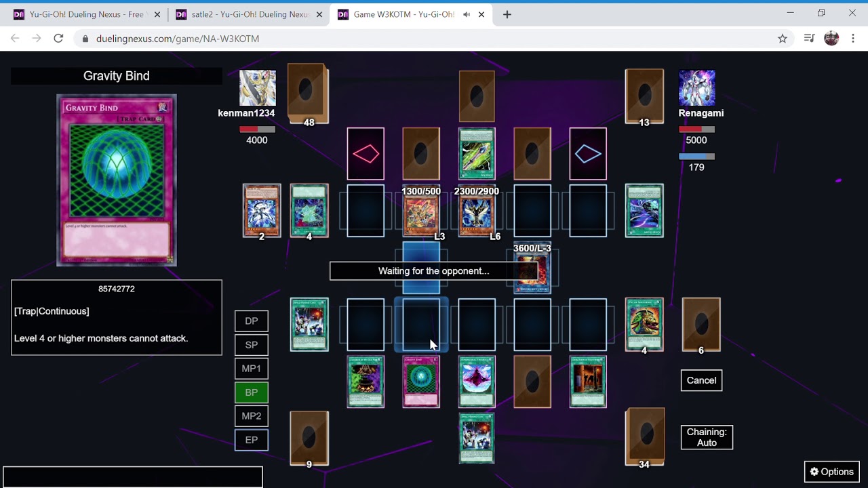Image resolution: width=868 pixels, height=488 pixels.
Task: View the large Gravity Bind card preview
Action: pyautogui.click(x=117, y=180)
